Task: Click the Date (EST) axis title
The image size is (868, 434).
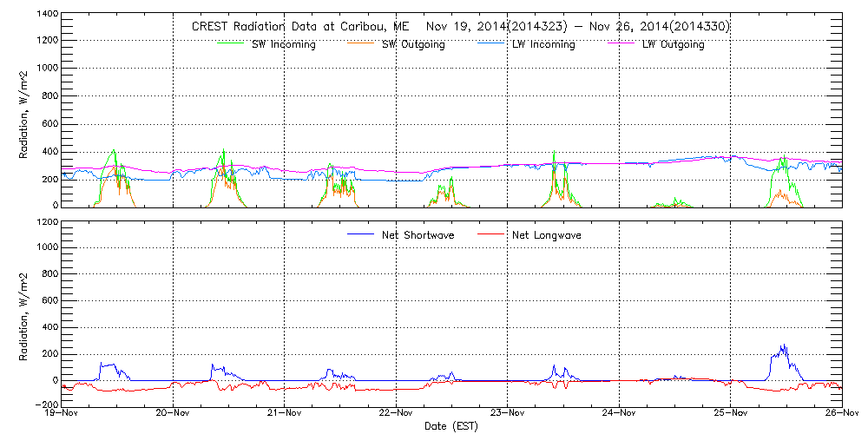Action: coord(451,426)
